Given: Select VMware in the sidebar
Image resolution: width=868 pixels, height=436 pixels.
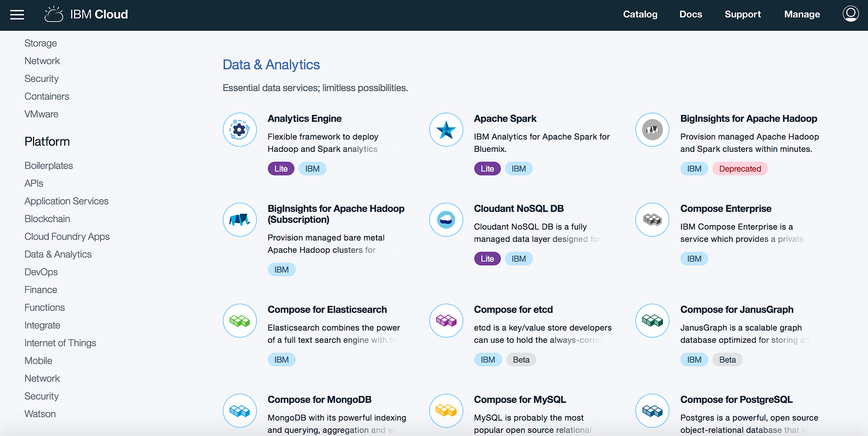Looking at the screenshot, I should [x=41, y=114].
